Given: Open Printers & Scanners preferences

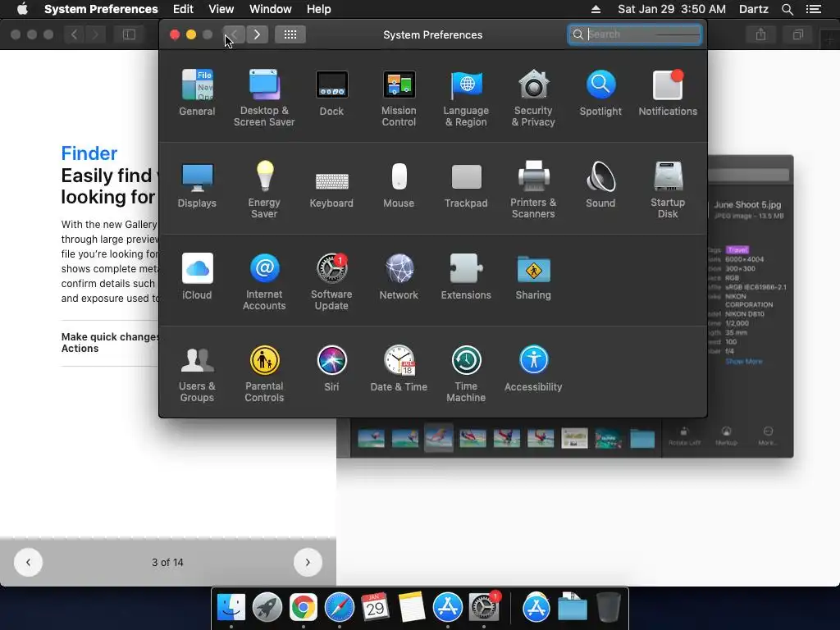Looking at the screenshot, I should click(x=533, y=189).
